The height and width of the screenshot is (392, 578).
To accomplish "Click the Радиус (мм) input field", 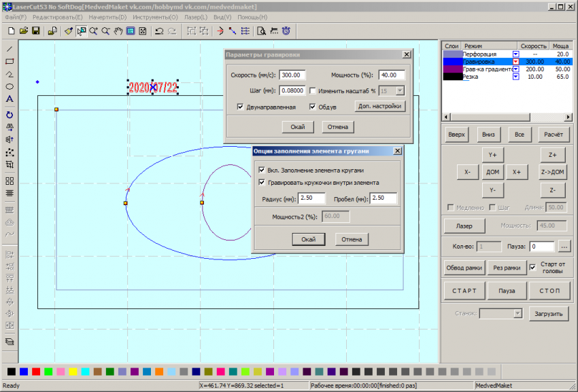I will pyautogui.click(x=313, y=198).
